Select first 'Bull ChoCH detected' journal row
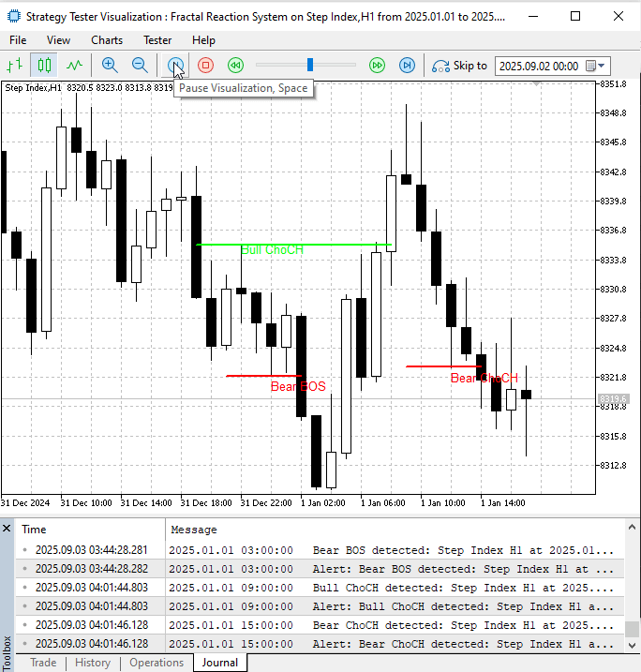This screenshot has height=672, width=641. 320,588
